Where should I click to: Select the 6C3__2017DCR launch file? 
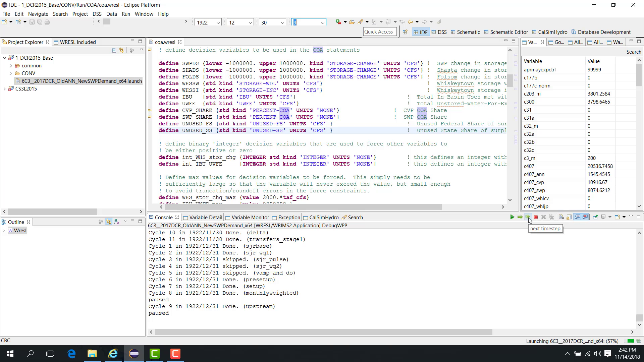point(78,81)
